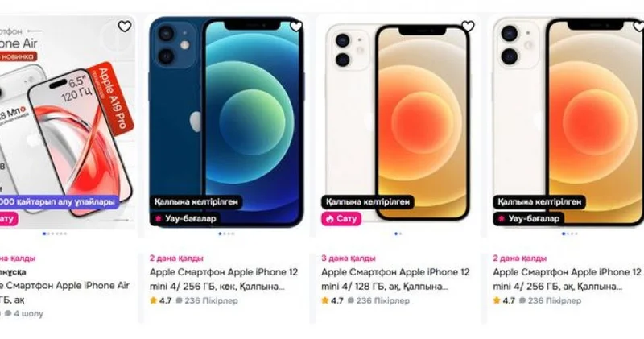Click Уау-бағалар badge on blue iPhone card
644x339 pixels.
(x=185, y=218)
